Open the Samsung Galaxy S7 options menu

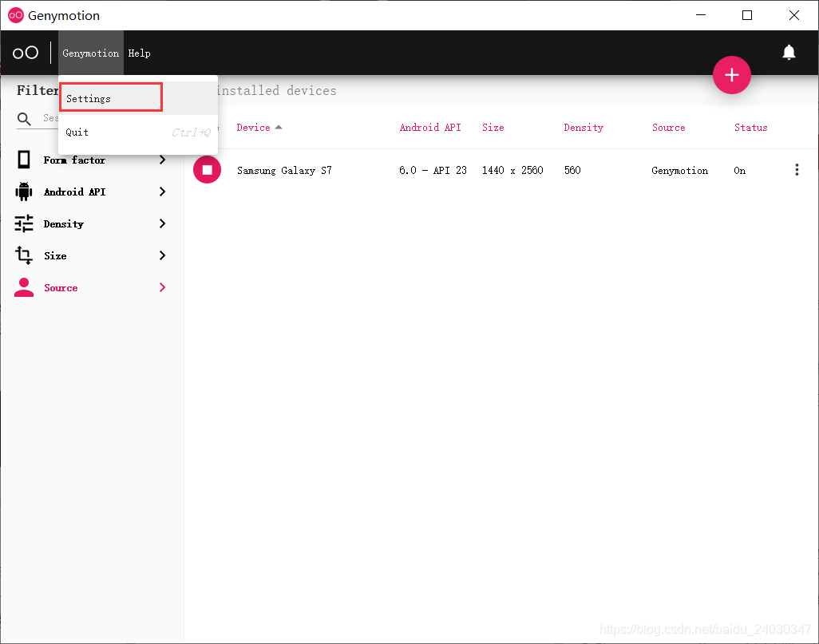point(797,170)
